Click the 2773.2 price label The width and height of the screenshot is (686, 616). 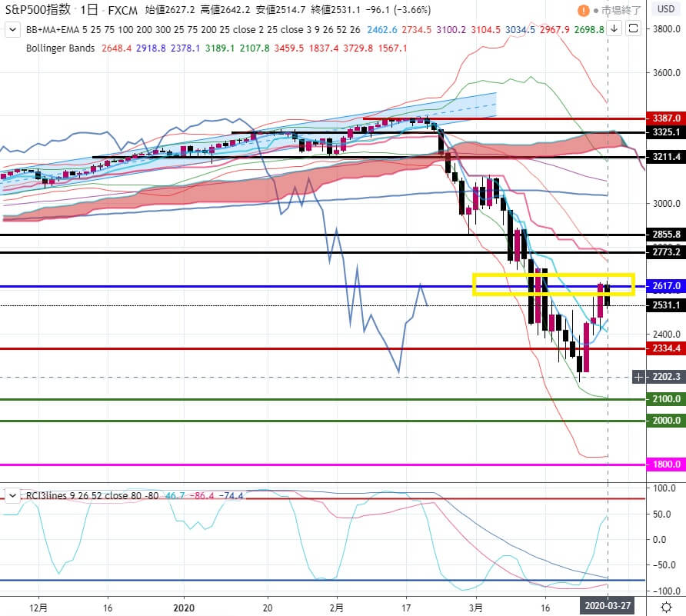pos(666,252)
